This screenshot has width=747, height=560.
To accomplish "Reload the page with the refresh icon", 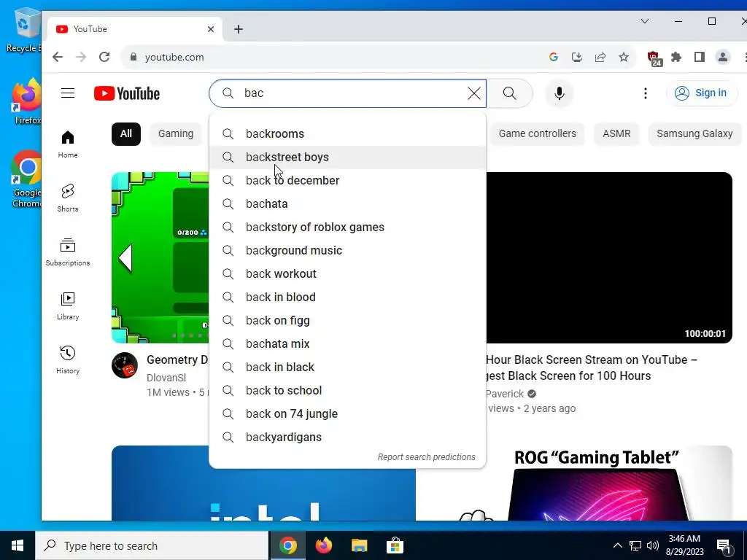I will [x=104, y=57].
